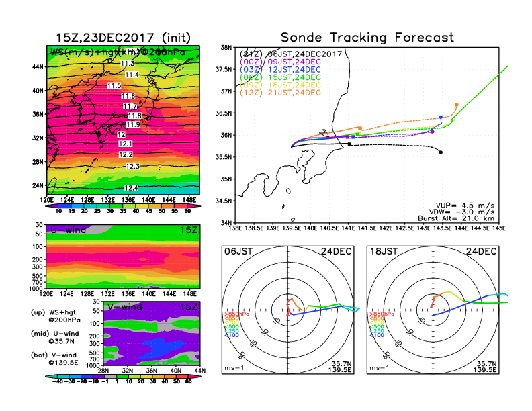Click the 11.8 height contour label

pos(134,116)
